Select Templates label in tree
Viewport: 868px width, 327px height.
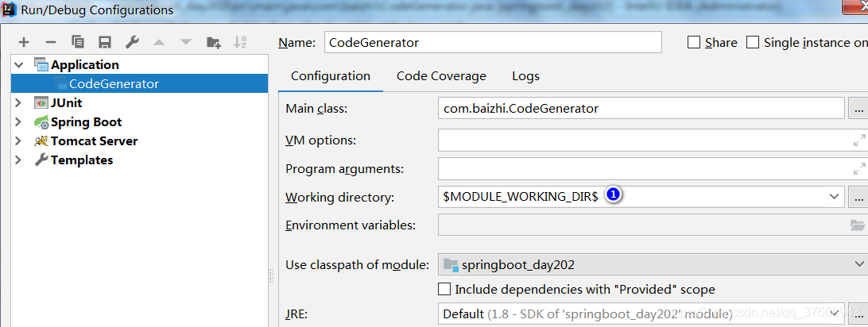coord(82,160)
